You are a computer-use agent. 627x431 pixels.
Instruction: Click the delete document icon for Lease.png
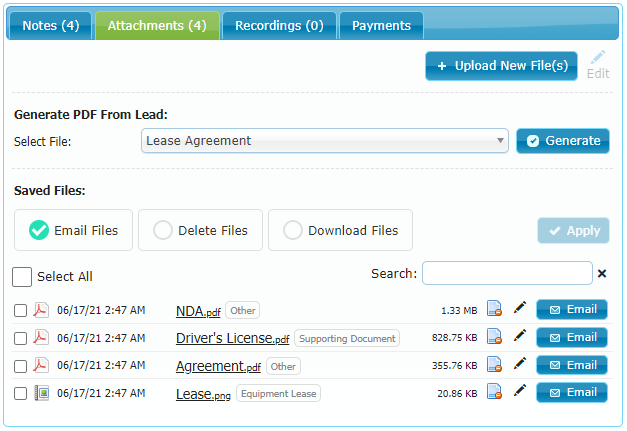click(x=495, y=391)
